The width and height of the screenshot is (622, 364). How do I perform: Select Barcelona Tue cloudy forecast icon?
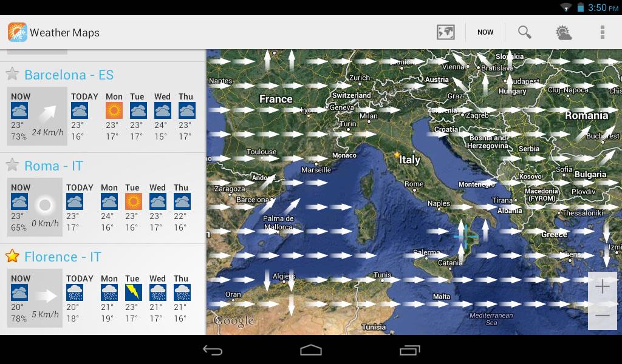coord(138,110)
